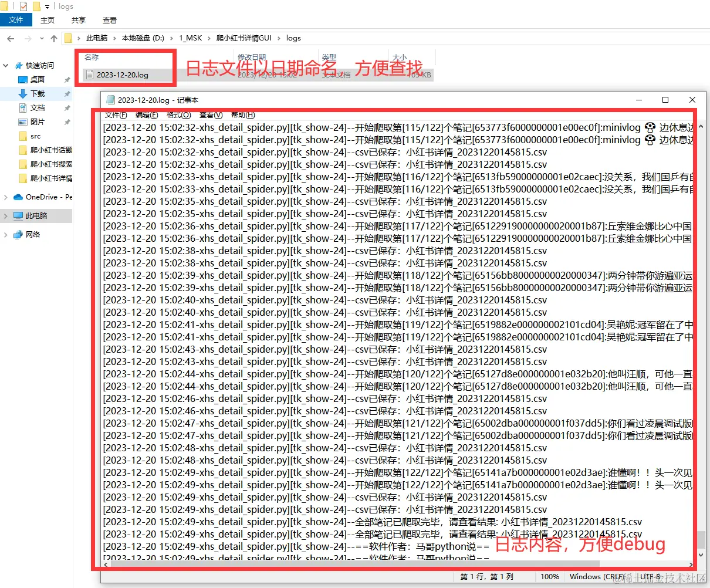The image size is (710, 588).
Task: Maximize the Notepad window
Action: pos(665,100)
